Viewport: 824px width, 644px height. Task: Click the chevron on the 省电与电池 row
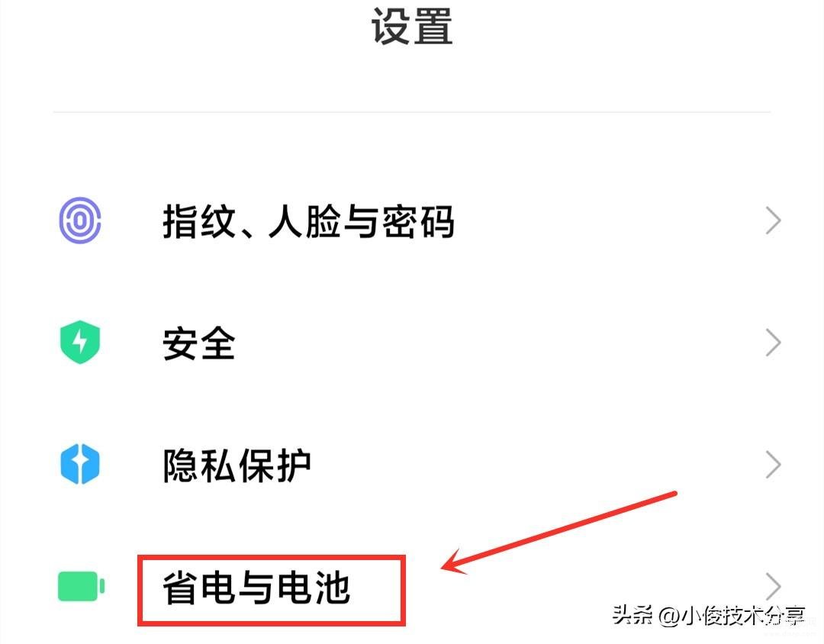[773, 587]
